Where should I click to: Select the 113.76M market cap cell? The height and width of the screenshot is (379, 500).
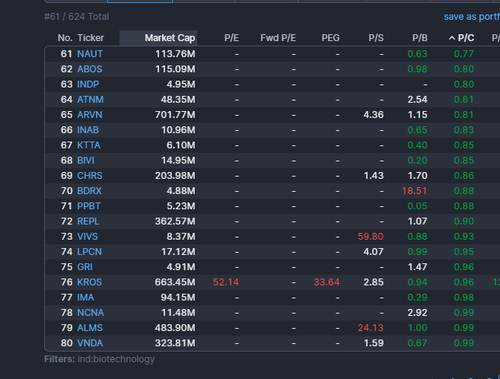pyautogui.click(x=175, y=54)
